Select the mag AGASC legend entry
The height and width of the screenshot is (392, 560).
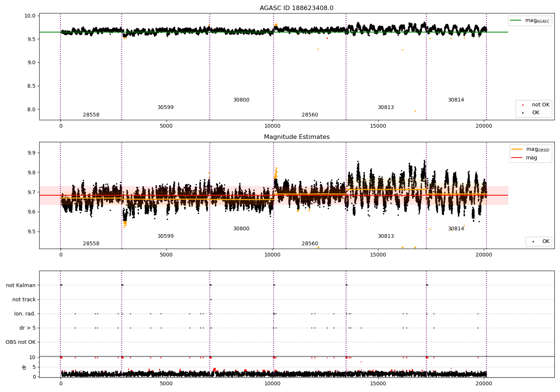click(530, 21)
